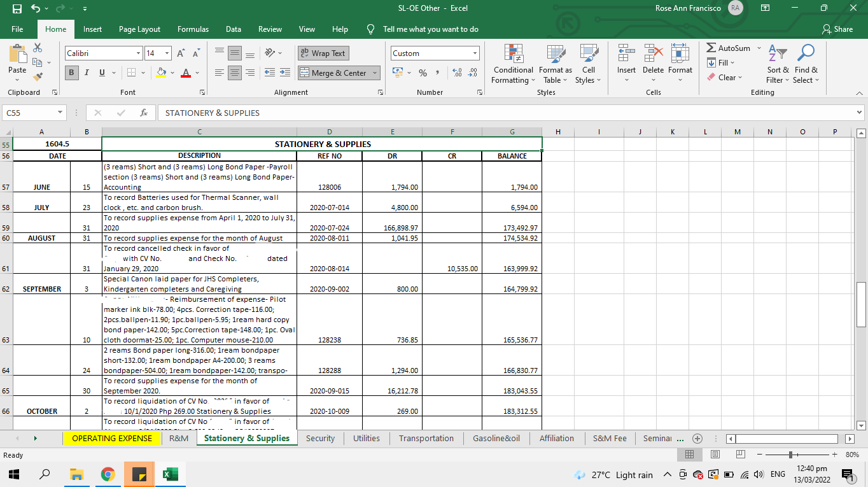868x487 pixels.
Task: Click the AutoSum button
Action: click(x=729, y=48)
